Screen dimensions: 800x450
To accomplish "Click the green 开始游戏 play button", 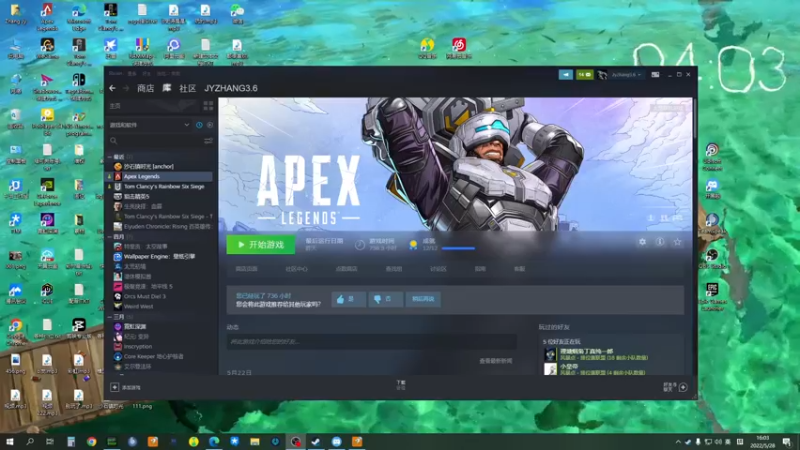I will click(x=261, y=245).
